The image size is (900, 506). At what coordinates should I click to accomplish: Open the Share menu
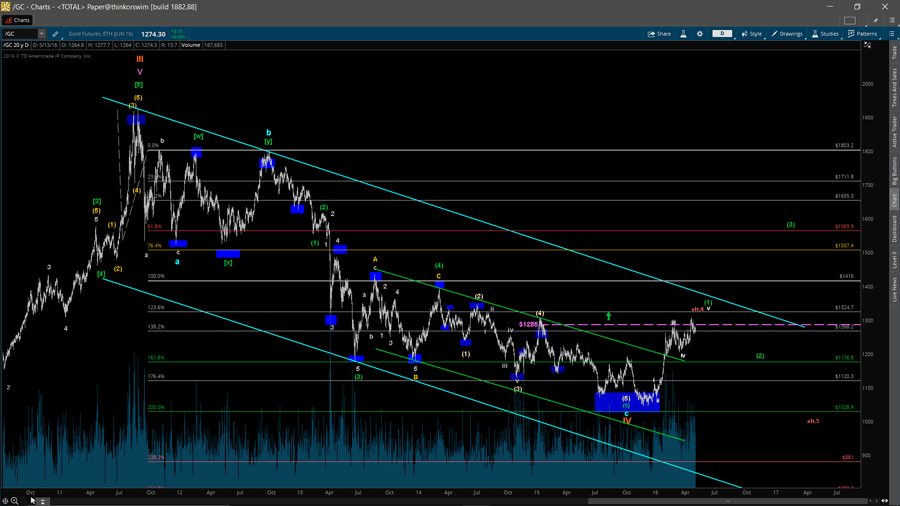[x=659, y=34]
